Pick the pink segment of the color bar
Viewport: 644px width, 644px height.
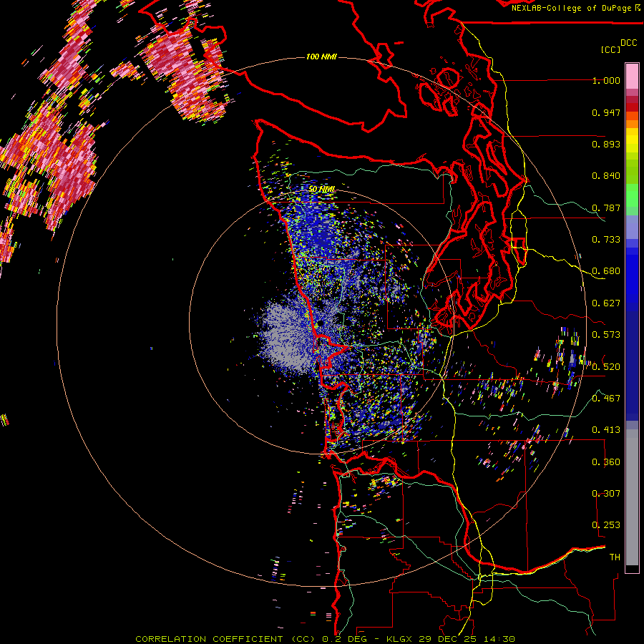[x=632, y=76]
